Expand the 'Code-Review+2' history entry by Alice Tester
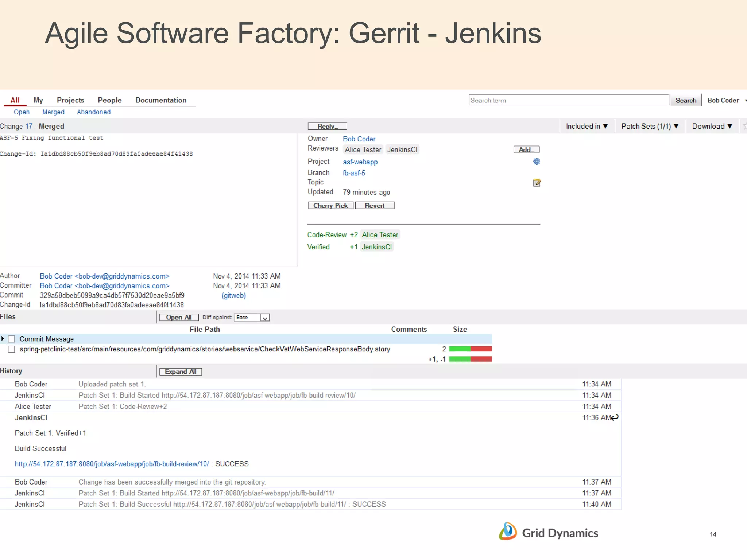 click(310, 407)
